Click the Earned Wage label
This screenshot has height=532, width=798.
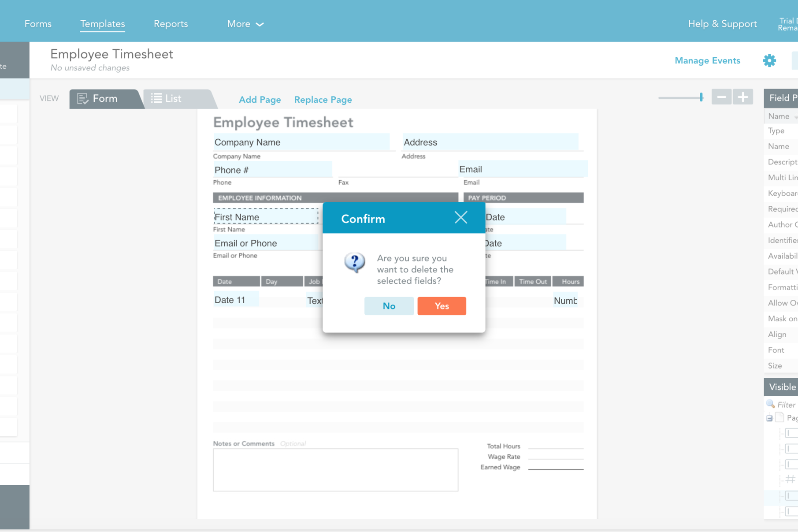[500, 467]
